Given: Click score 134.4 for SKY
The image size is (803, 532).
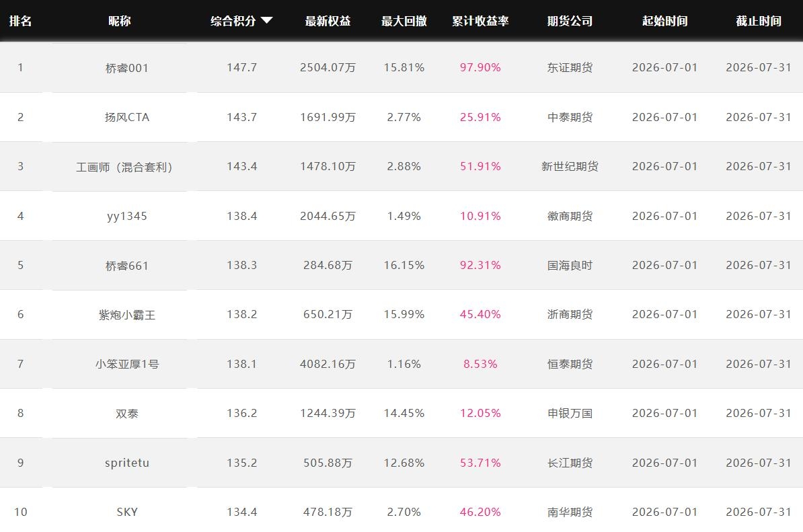Looking at the screenshot, I should coord(241,512).
